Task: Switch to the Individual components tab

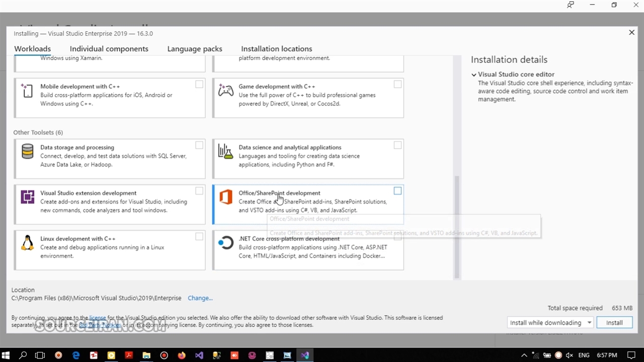Action: [109, 49]
